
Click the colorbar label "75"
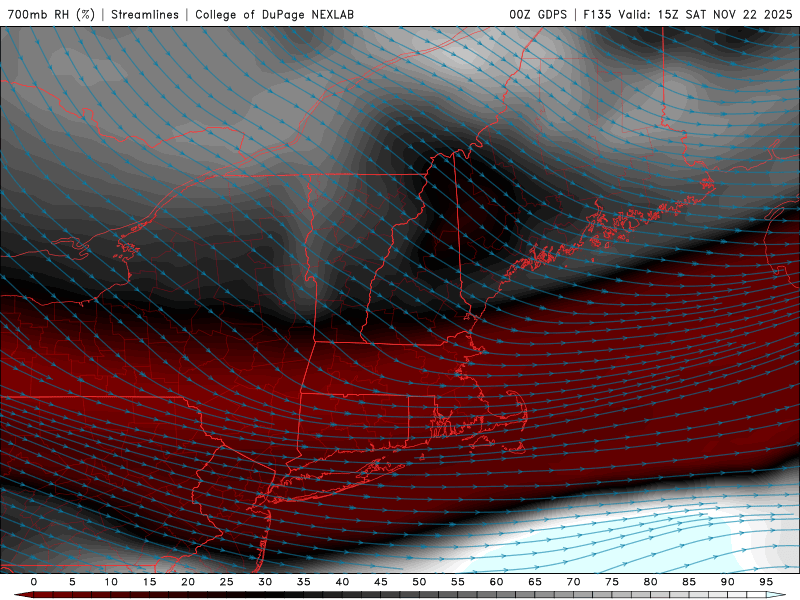point(612,582)
